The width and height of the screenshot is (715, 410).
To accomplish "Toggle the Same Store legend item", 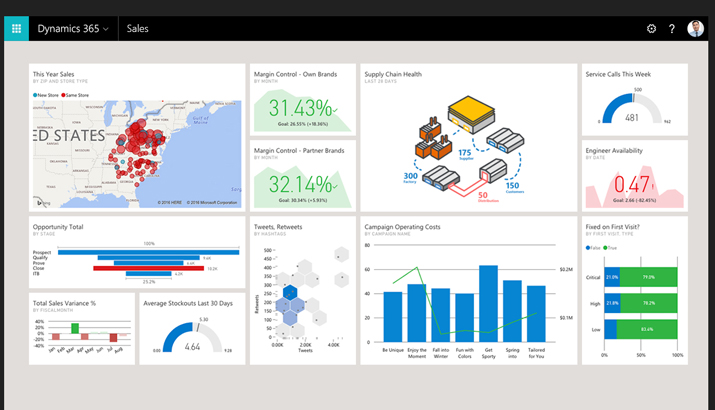I will [75, 95].
